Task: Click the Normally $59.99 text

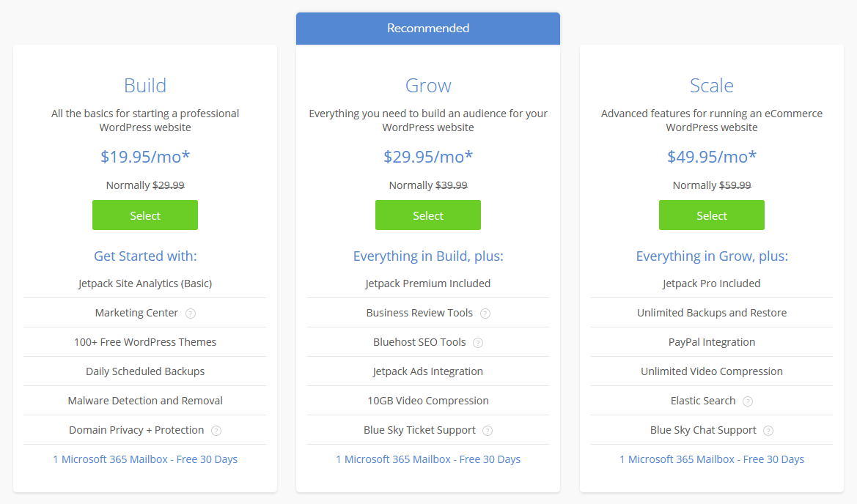Action: (x=712, y=185)
